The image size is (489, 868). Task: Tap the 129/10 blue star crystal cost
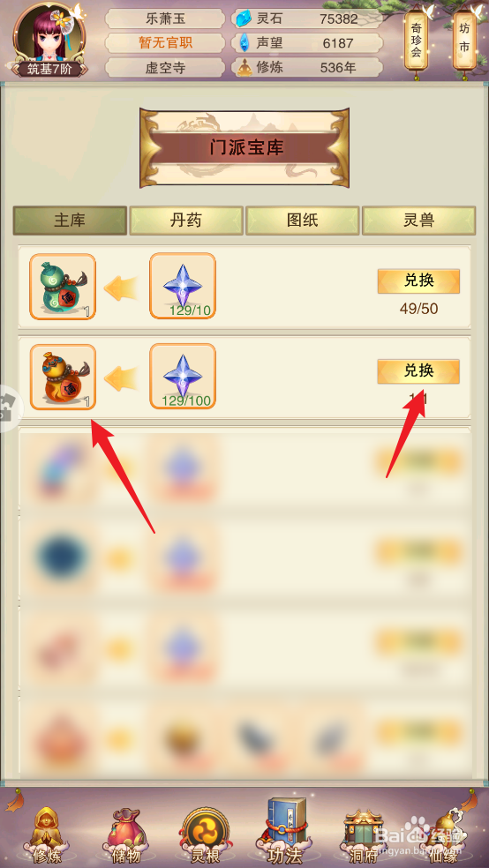click(183, 286)
